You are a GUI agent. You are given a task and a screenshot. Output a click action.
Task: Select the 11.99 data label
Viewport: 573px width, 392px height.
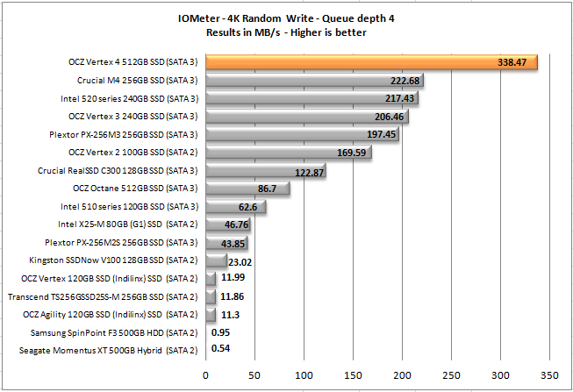coord(233,277)
